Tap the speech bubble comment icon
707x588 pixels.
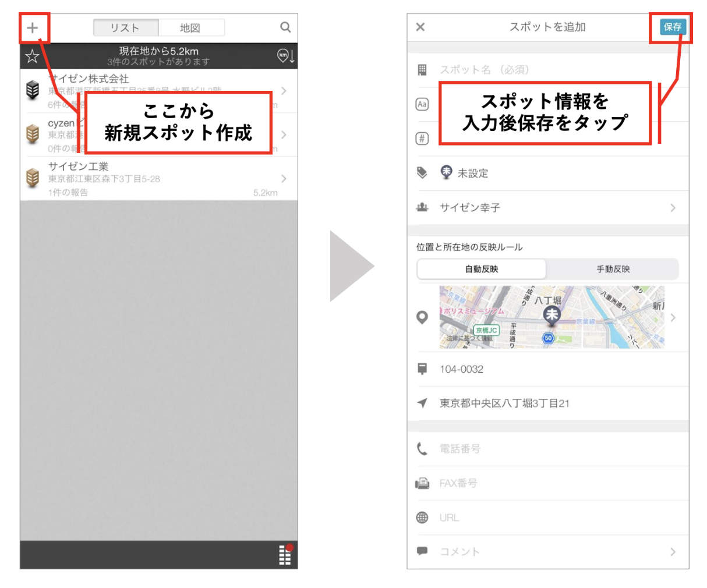tap(422, 551)
